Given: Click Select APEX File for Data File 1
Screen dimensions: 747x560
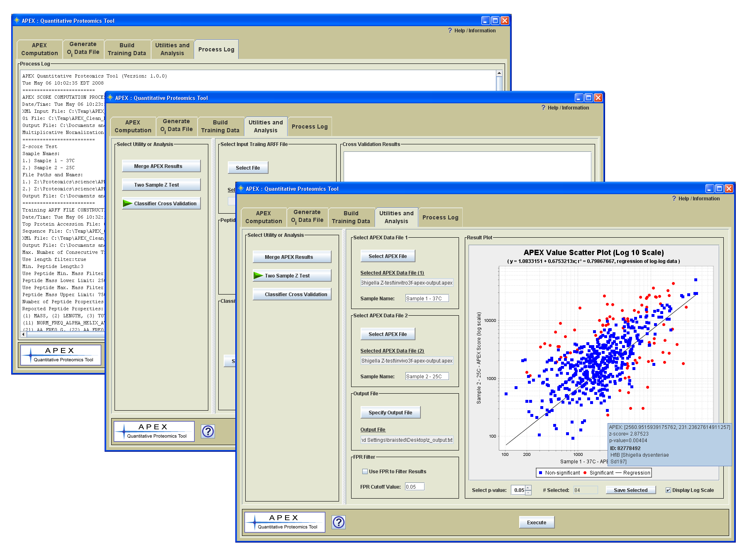Looking at the screenshot, I should [x=388, y=256].
